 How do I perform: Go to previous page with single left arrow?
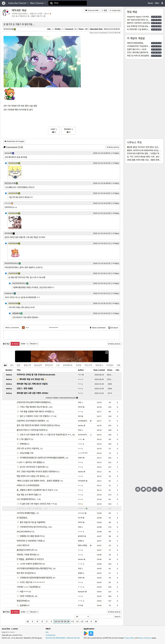tap(32, 621)
